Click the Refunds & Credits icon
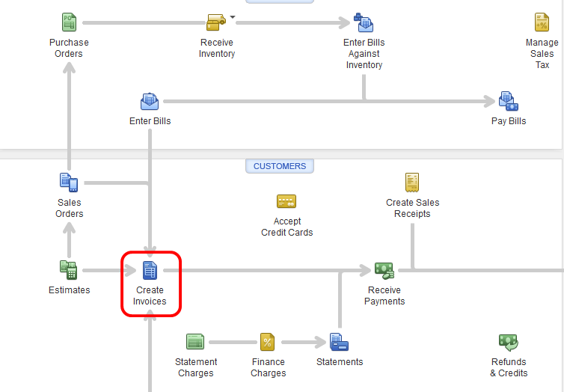Viewport: 564px width, 392px height. tap(508, 343)
